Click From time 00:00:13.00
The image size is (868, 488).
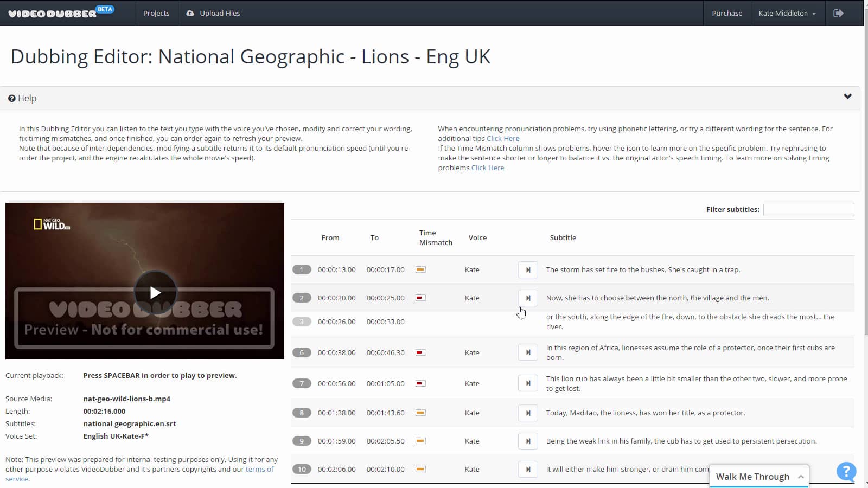pyautogui.click(x=337, y=269)
